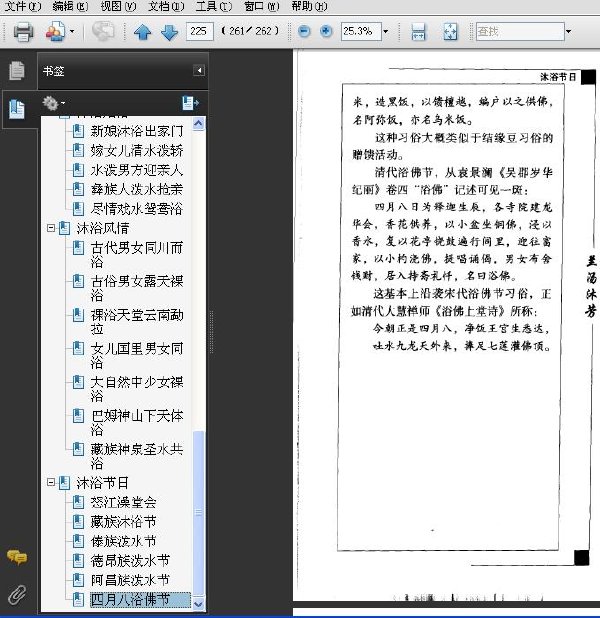600x618 pixels.
Task: Click the print icon in toolbar
Action: coord(23,32)
